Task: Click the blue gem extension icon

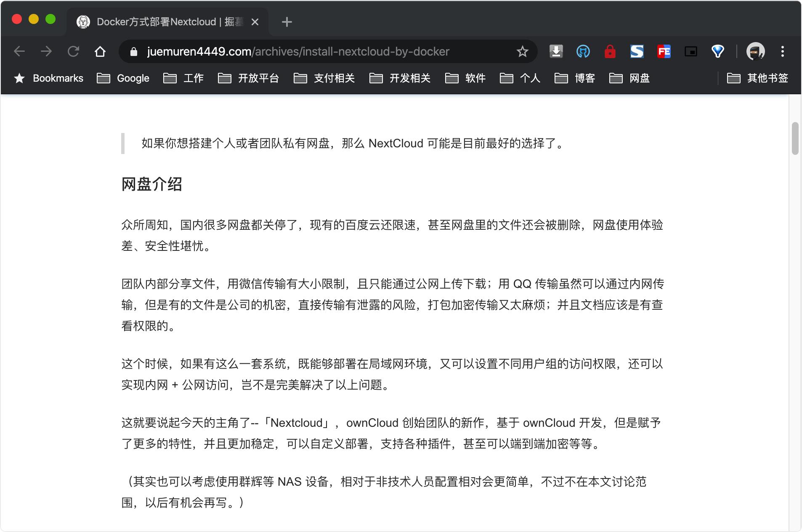Action: tap(718, 51)
